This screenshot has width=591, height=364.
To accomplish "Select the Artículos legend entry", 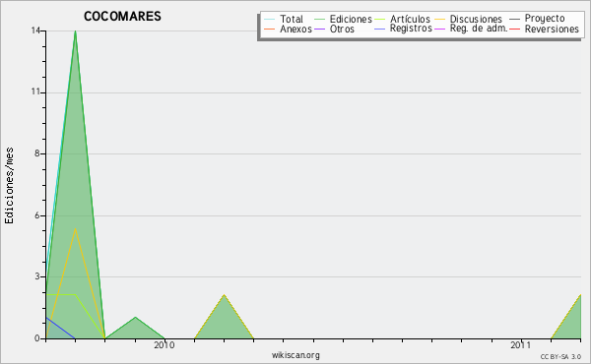I will (x=402, y=19).
